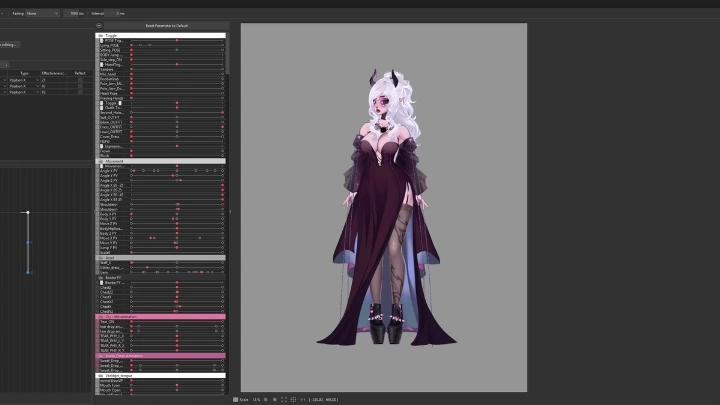Click Reset Parameter to Default button
The image size is (720, 405).
pos(167,26)
